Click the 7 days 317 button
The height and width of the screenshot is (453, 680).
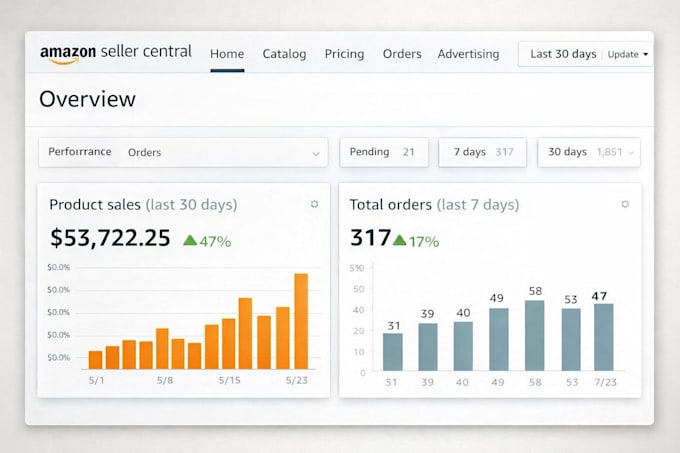[482, 152]
